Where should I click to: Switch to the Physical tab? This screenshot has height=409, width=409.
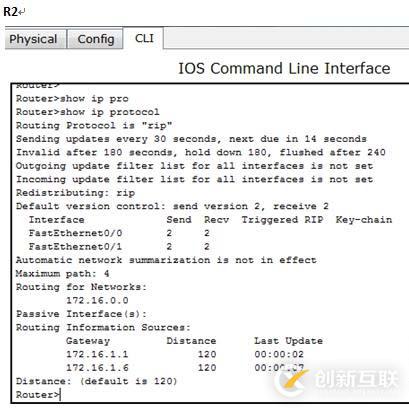tap(33, 39)
